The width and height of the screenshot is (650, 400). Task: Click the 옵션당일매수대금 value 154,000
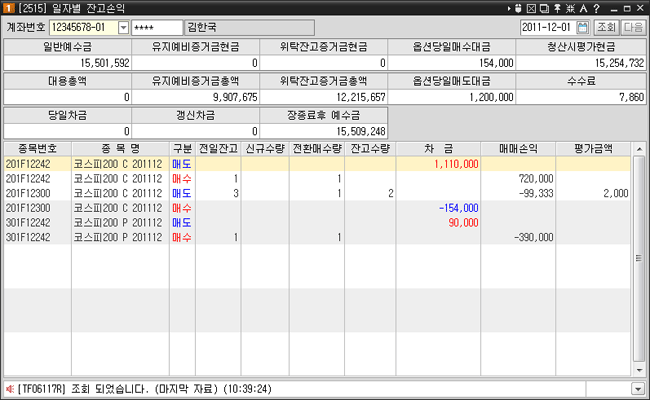click(x=496, y=63)
